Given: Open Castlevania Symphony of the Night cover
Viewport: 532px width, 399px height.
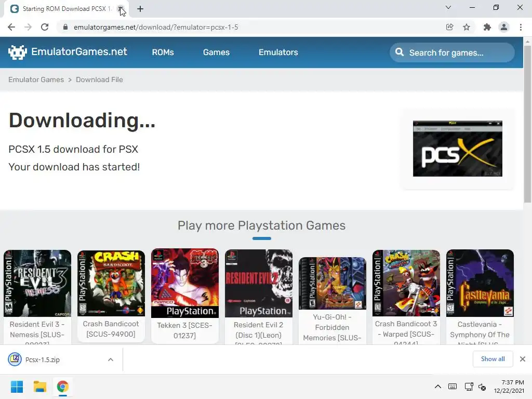Looking at the screenshot, I should point(480,283).
